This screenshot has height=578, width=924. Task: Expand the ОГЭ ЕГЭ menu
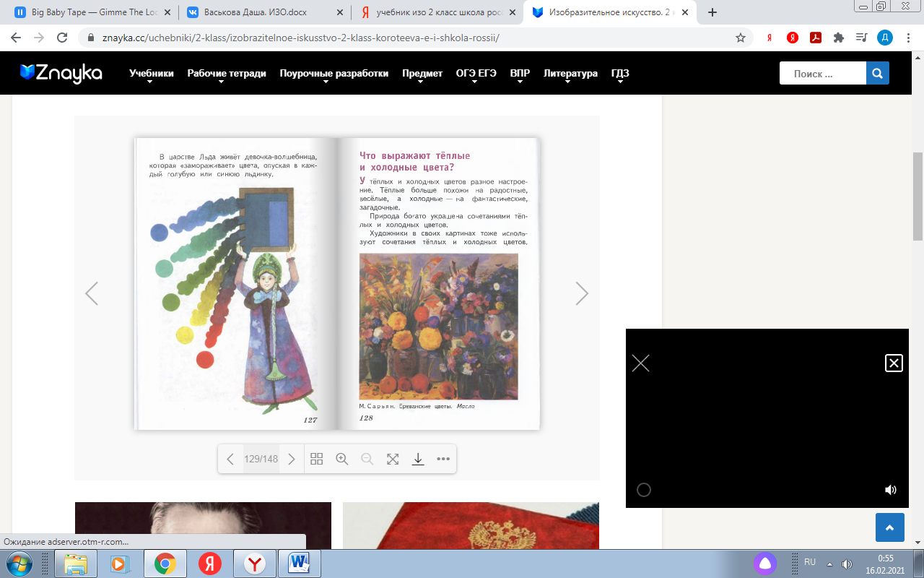pyautogui.click(x=476, y=73)
